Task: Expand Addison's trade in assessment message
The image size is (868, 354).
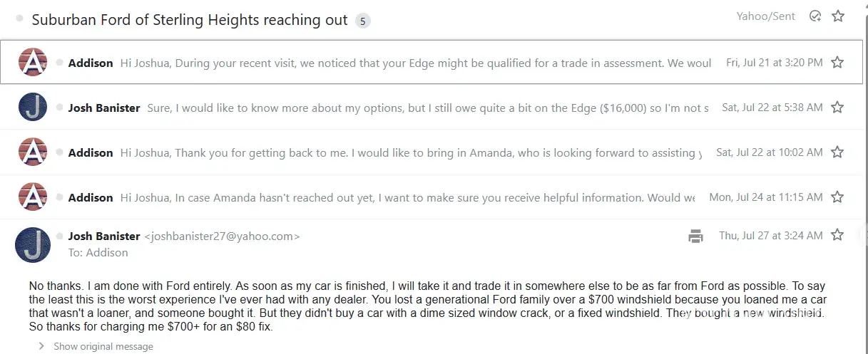Action: 414,63
